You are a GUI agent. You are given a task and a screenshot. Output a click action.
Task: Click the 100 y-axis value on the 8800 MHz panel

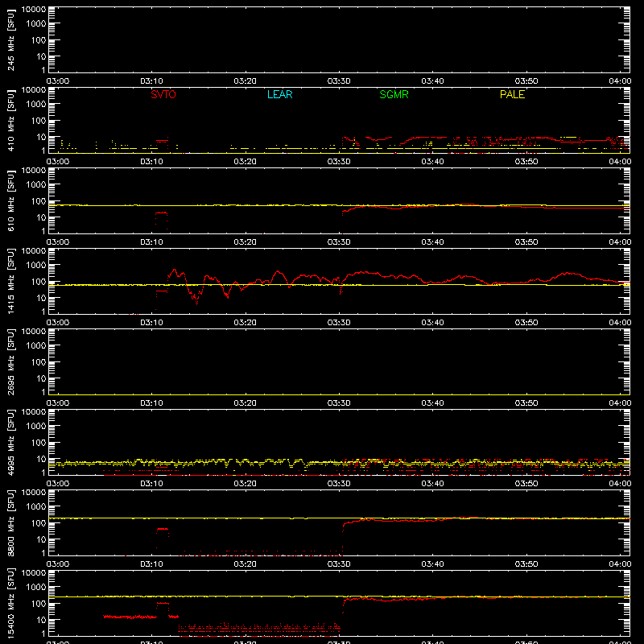(39, 523)
